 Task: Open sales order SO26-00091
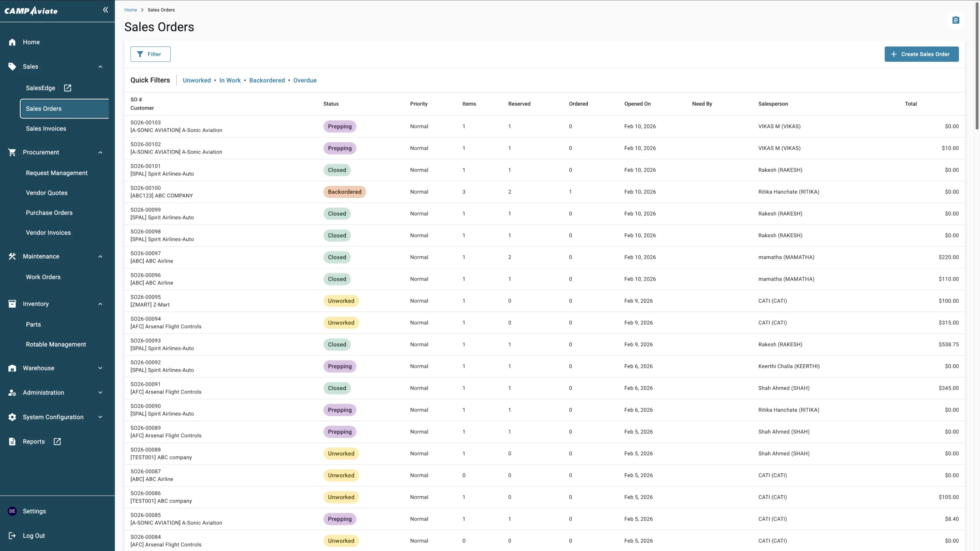tap(544, 388)
